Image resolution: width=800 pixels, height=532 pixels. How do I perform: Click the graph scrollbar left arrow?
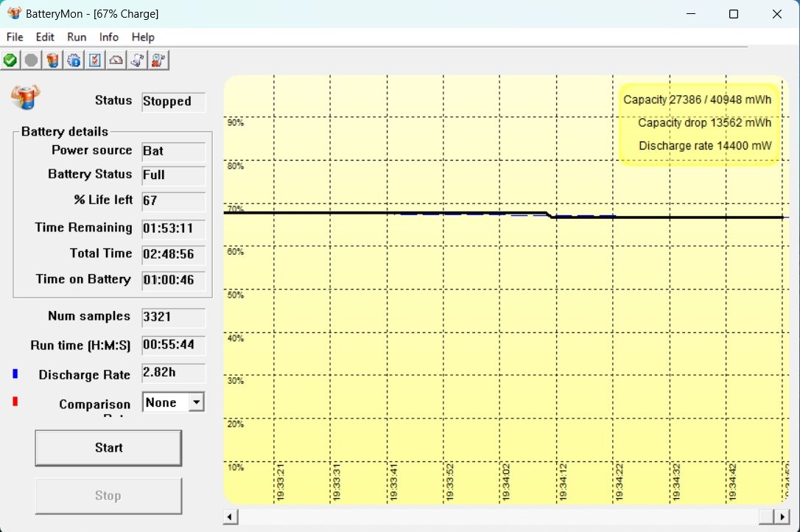click(231, 517)
